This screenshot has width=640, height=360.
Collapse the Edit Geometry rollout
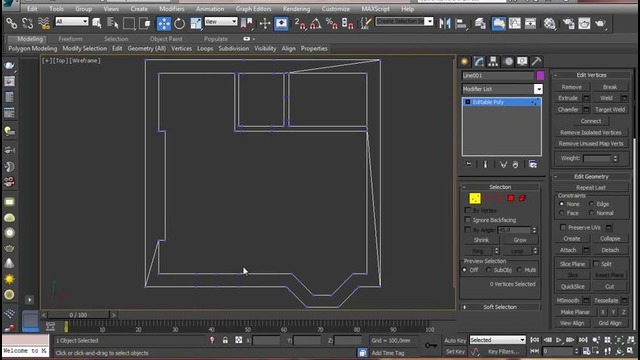click(591, 177)
